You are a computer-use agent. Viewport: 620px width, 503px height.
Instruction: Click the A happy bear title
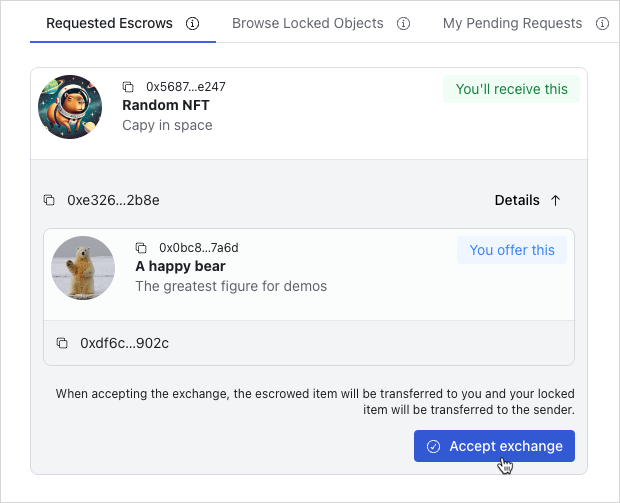pos(180,266)
